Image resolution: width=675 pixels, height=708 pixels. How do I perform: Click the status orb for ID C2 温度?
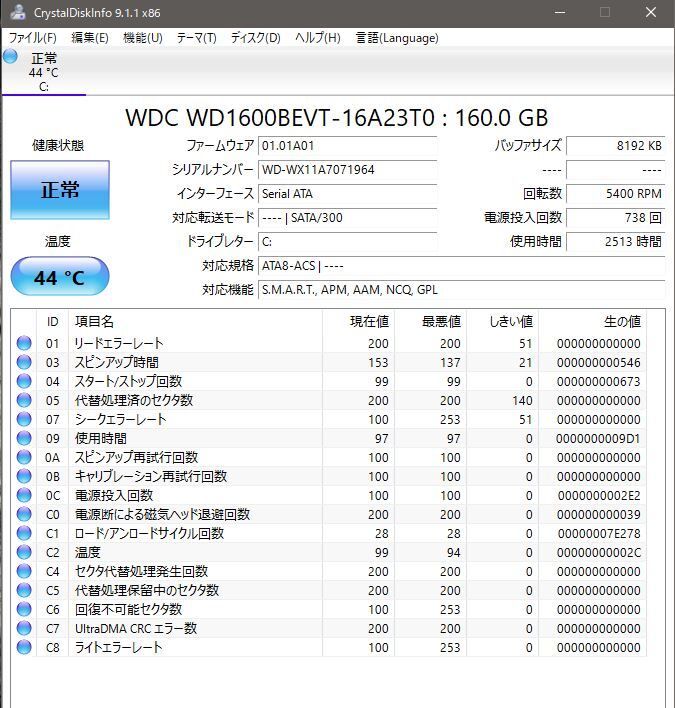click(24, 552)
